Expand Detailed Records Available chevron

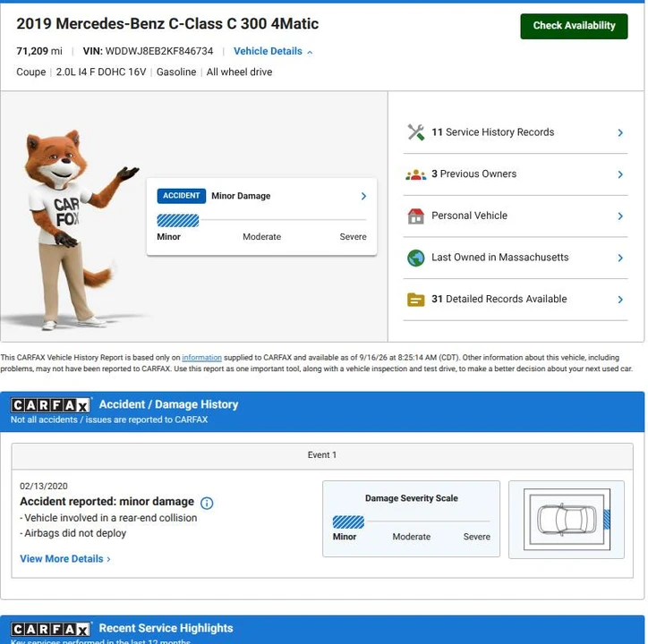click(620, 300)
